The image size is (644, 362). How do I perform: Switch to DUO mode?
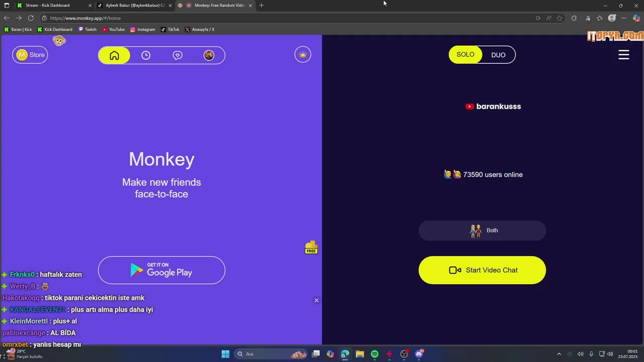(498, 55)
